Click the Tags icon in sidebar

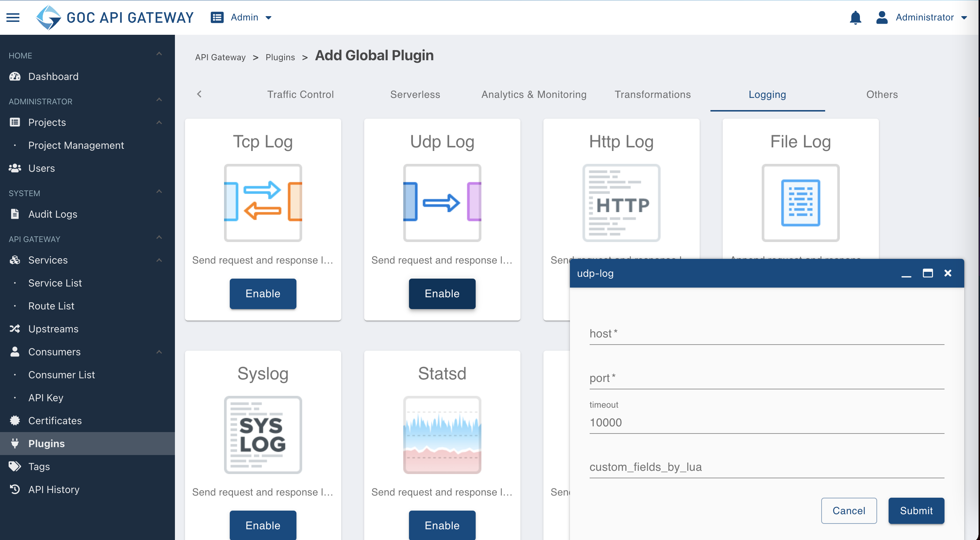tap(15, 466)
